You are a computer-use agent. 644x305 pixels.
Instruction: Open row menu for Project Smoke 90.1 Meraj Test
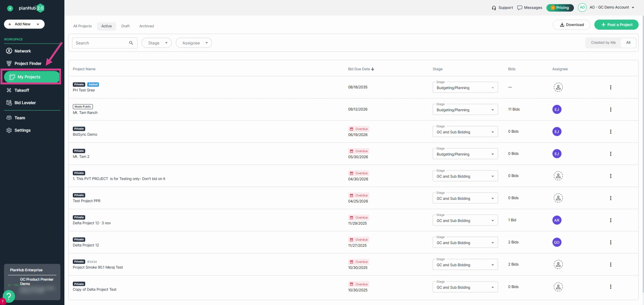click(610, 264)
